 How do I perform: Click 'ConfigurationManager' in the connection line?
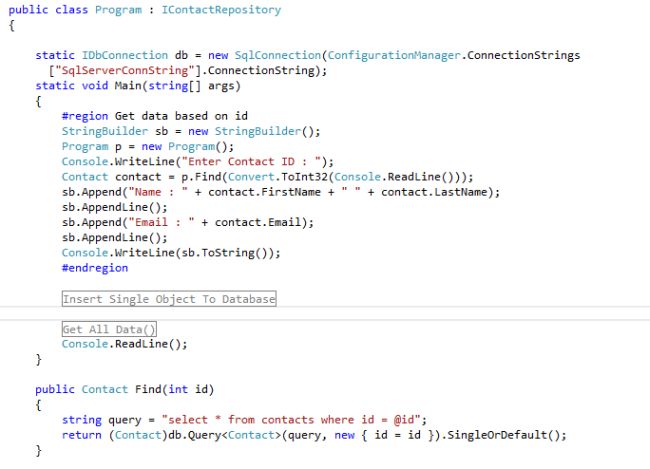coord(394,55)
